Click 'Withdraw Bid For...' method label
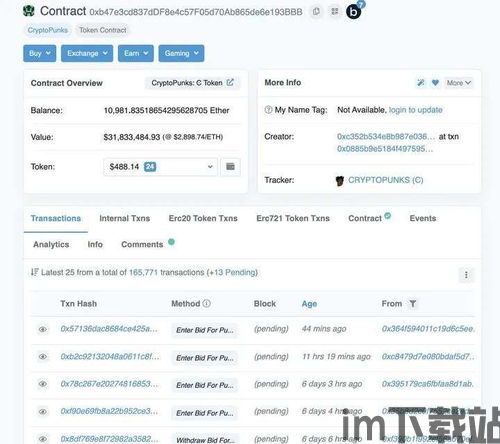 pos(205,440)
